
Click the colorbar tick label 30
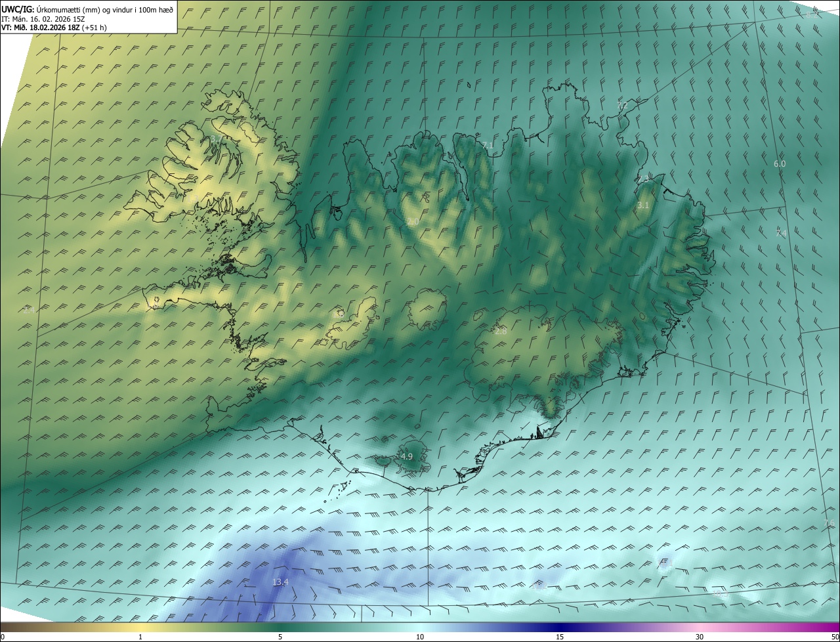click(x=700, y=637)
